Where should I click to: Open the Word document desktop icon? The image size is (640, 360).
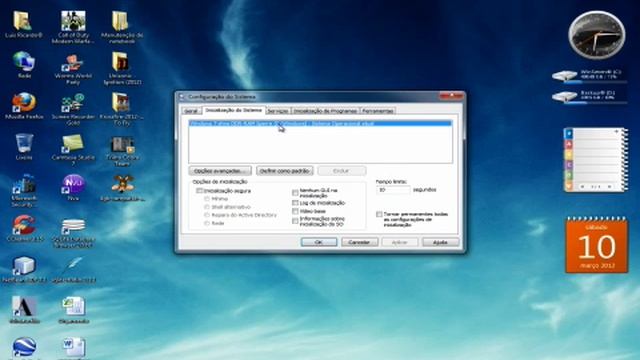tap(73, 348)
